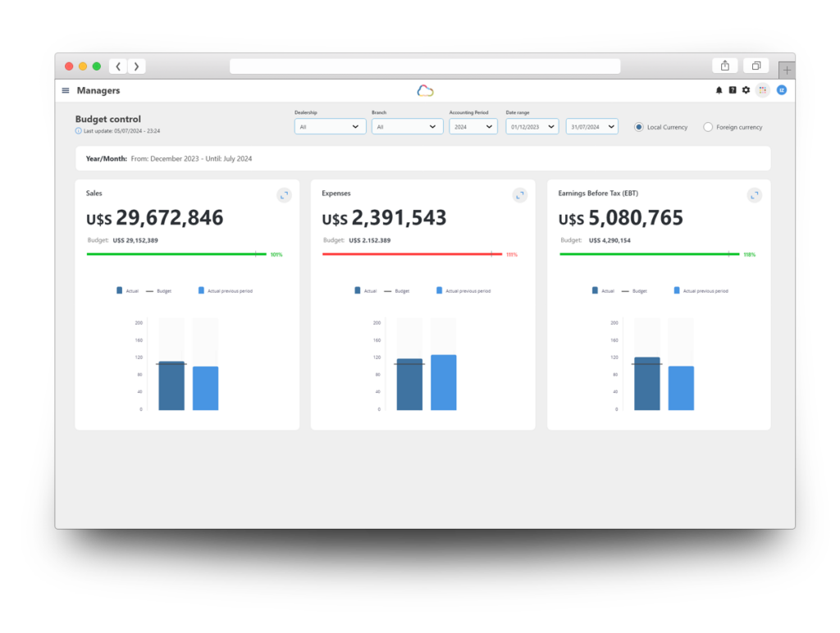The image size is (840, 633).
Task: Click the browser address bar
Action: pos(425,66)
